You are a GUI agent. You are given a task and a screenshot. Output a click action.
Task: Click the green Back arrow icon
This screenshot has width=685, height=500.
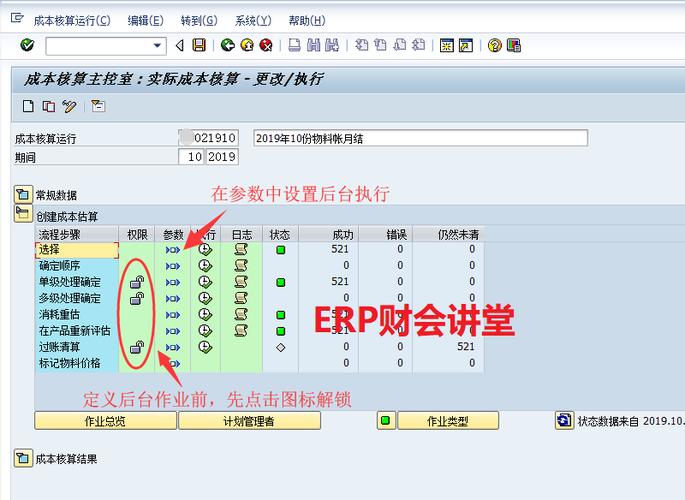point(228,45)
